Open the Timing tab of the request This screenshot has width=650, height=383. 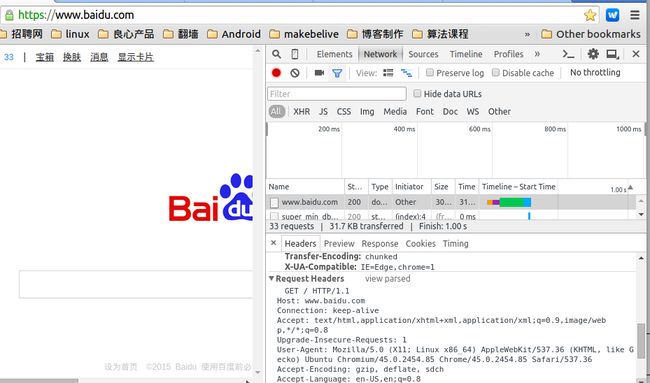click(456, 244)
